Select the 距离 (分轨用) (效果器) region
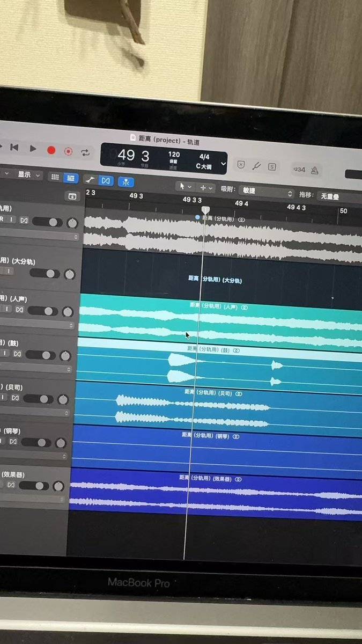The width and height of the screenshot is (362, 644). [x=215, y=494]
